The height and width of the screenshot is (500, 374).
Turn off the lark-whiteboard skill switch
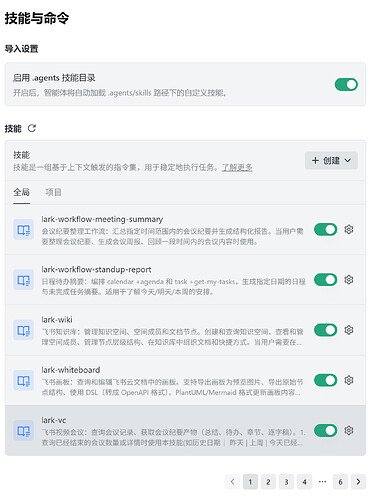click(x=325, y=380)
